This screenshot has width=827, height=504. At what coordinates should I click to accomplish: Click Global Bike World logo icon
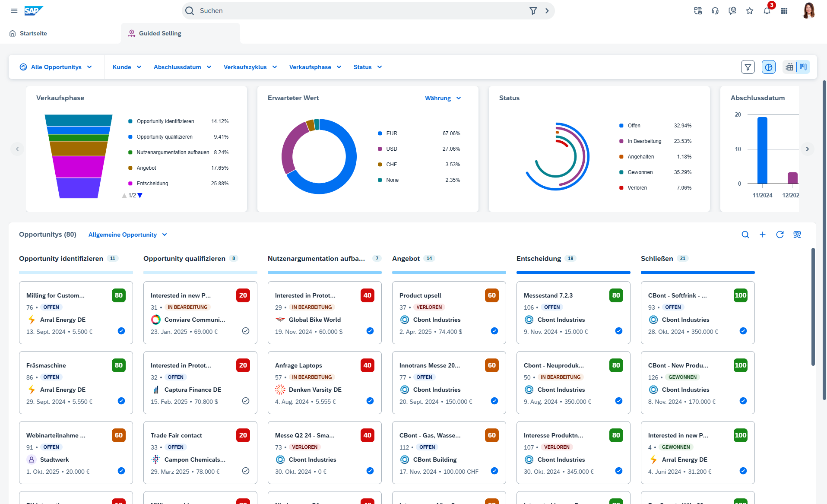[x=280, y=320]
